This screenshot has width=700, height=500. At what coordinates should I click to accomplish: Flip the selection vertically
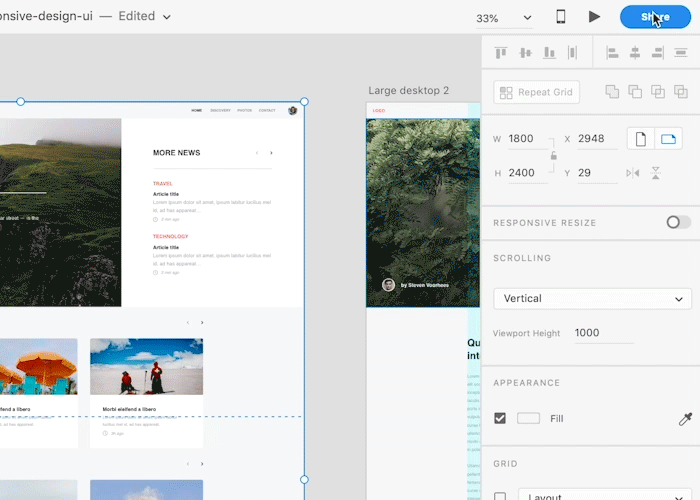[x=655, y=173]
